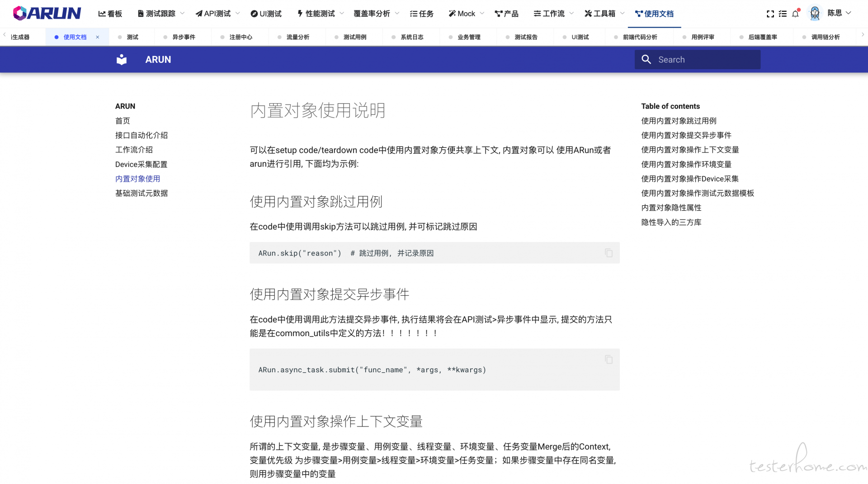868x484 pixels.
Task: Click the 内置对象使用说明 page title
Action: [317, 110]
